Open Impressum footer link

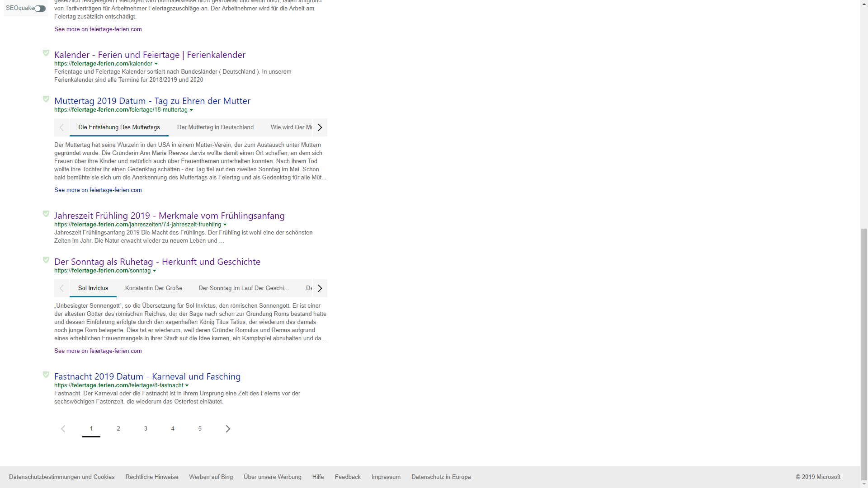click(386, 477)
